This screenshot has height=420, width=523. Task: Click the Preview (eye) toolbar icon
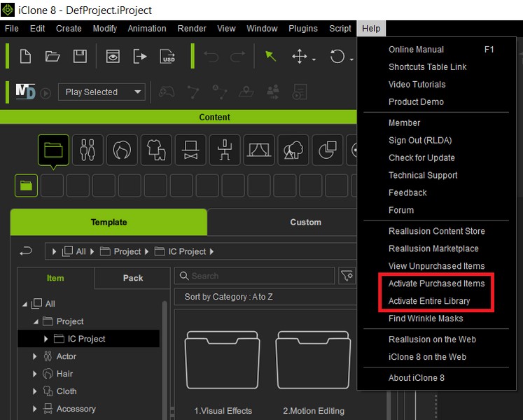[113, 56]
